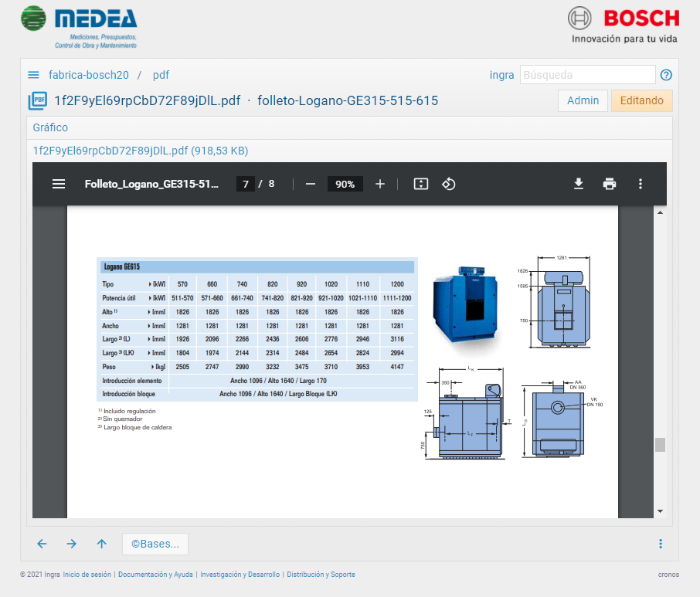
Task: Click the fit to page icon
Action: [420, 184]
